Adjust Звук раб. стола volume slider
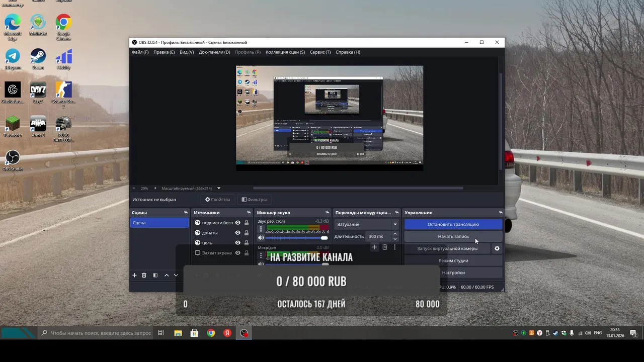The width and height of the screenshot is (644, 362). [x=297, y=238]
